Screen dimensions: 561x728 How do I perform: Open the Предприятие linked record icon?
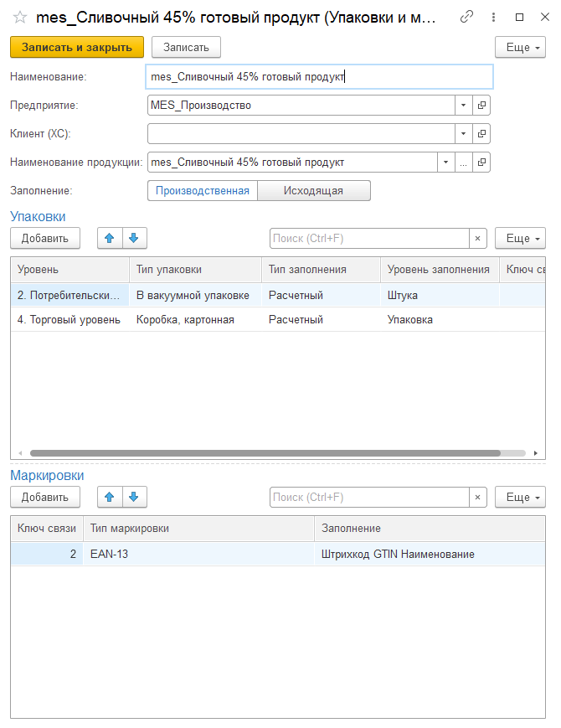point(481,106)
